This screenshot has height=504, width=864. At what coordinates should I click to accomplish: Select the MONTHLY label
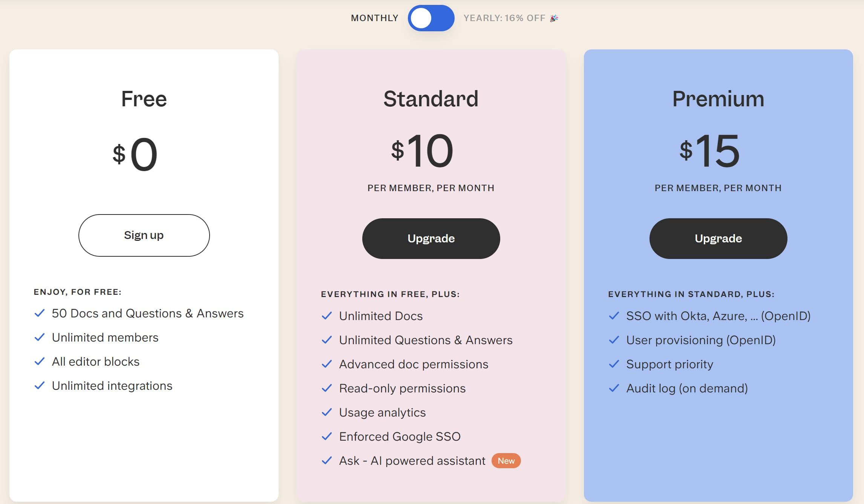[374, 17]
